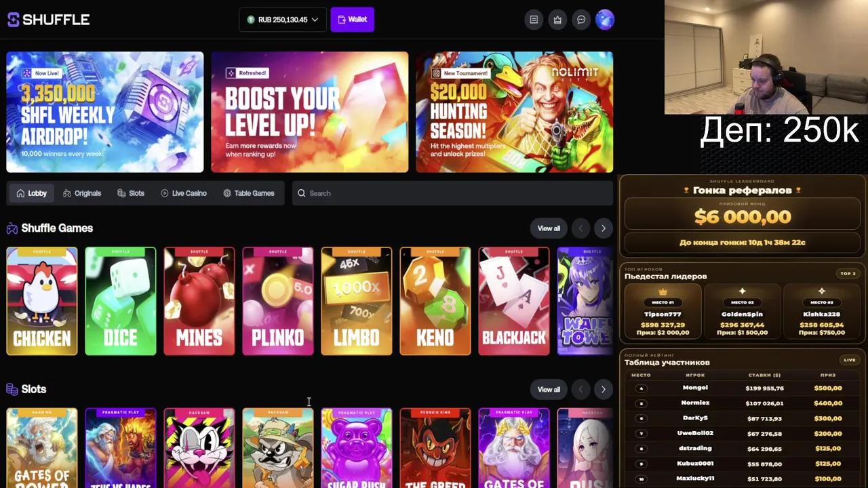Select the DarKyS leaderboard row
This screenshot has height=488, width=868.
coord(743,418)
